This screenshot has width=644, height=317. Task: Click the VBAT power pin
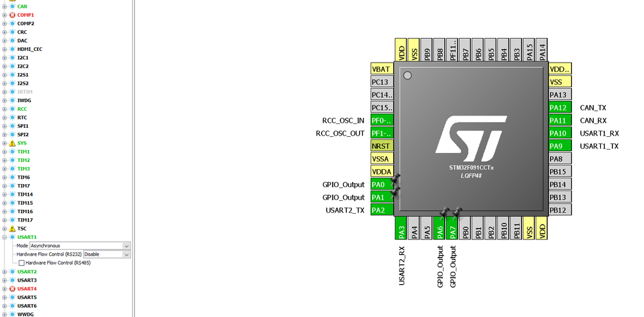[x=382, y=69]
